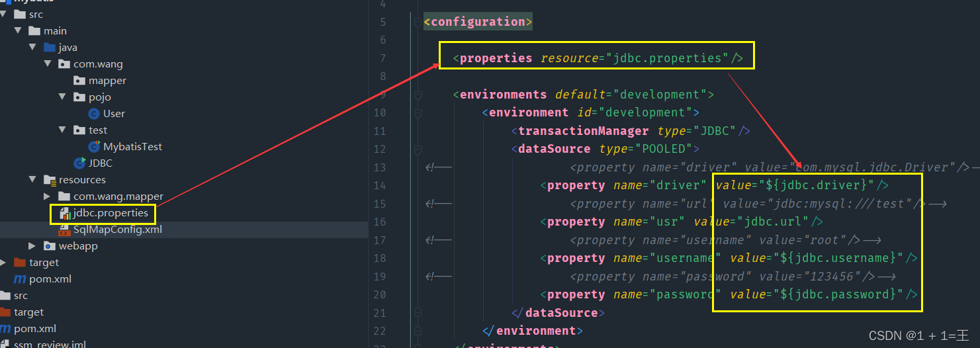
Task: Fold the environments block on line 9
Action: [x=417, y=95]
